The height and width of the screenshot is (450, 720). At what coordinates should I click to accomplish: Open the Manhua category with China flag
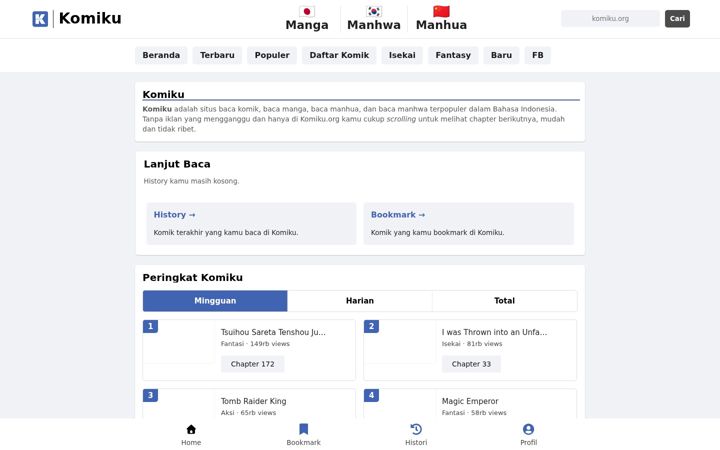[x=441, y=18]
